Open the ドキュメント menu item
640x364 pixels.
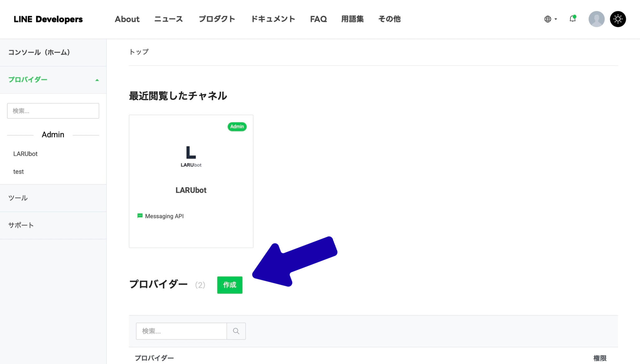pyautogui.click(x=273, y=19)
